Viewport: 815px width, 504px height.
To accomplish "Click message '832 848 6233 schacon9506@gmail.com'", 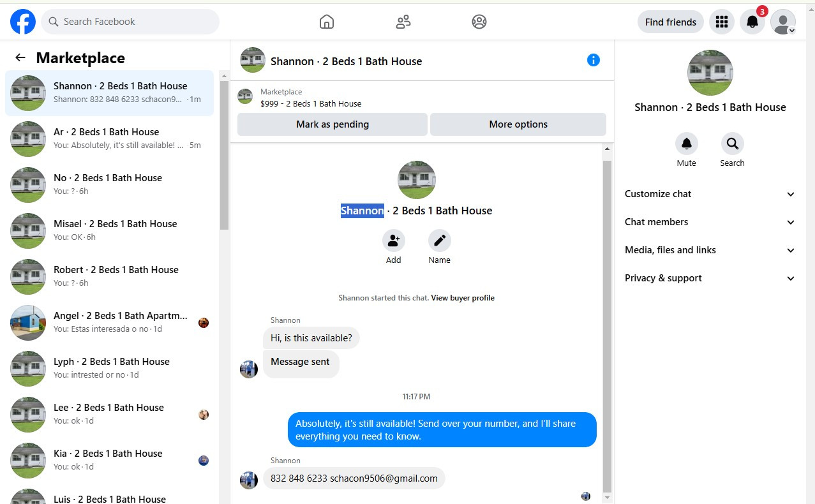I will (354, 478).
